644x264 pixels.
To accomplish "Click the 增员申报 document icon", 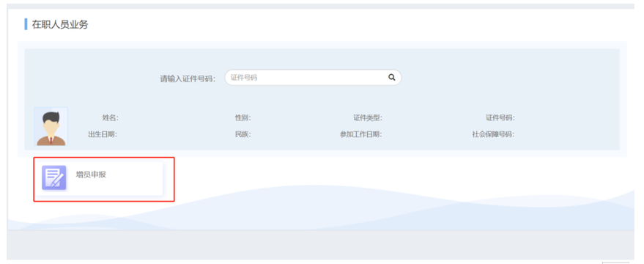I will [53, 177].
